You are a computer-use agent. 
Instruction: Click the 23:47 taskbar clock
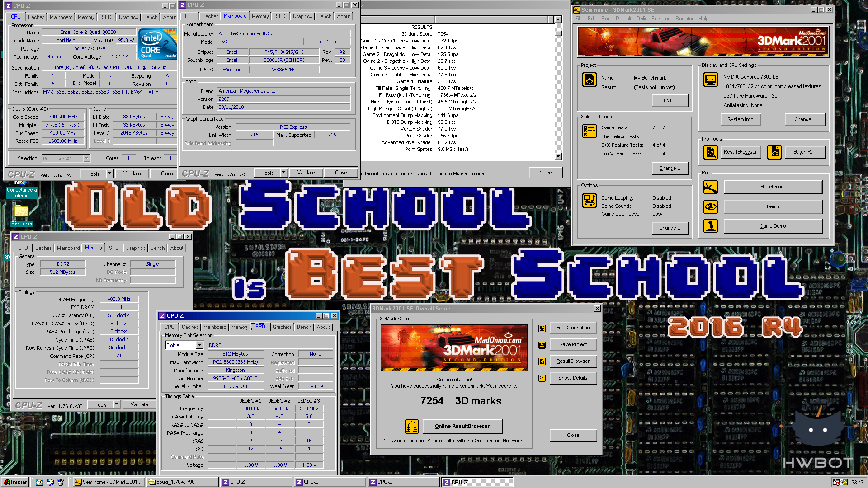[x=857, y=482]
